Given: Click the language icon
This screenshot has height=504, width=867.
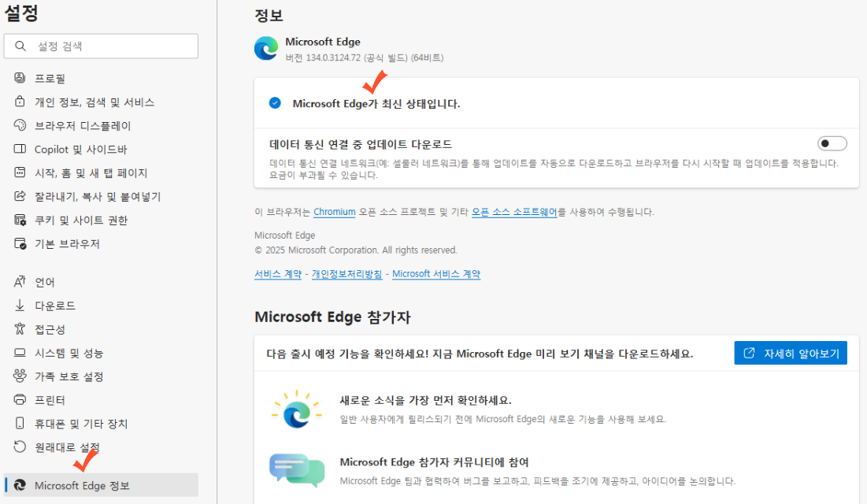Looking at the screenshot, I should tap(20, 282).
